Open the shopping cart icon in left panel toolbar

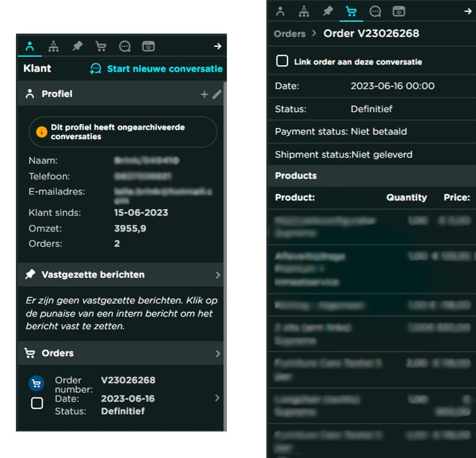coord(101,46)
